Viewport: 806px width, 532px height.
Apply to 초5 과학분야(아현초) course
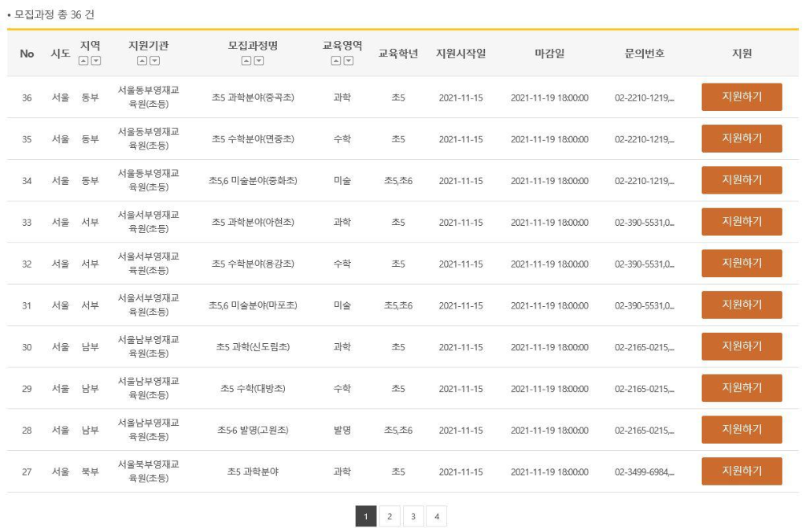(741, 222)
